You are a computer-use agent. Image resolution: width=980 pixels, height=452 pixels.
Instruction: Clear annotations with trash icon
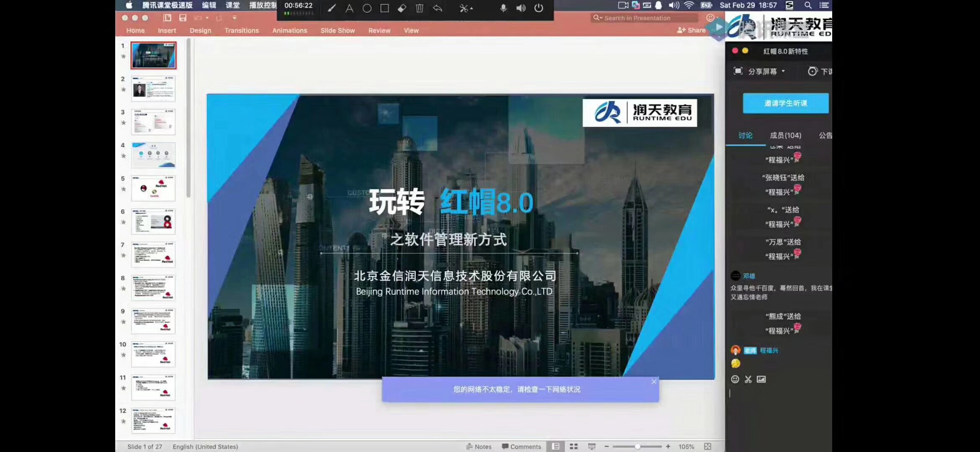tap(420, 8)
